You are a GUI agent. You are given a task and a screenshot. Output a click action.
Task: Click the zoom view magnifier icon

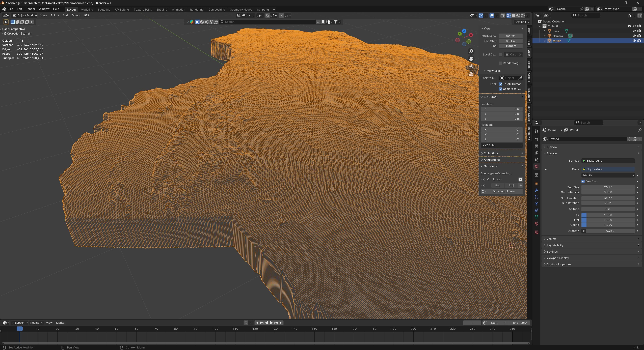471,51
